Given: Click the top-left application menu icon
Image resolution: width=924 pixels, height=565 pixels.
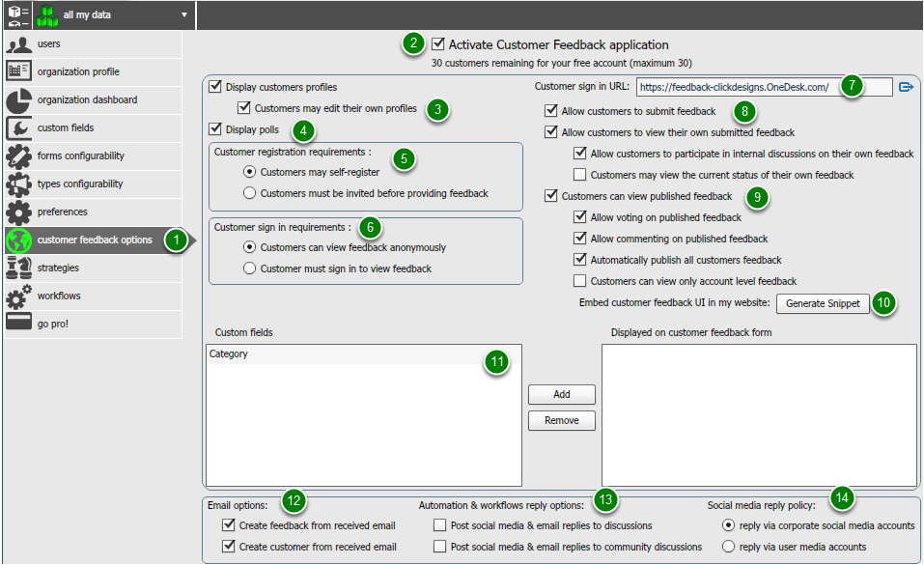Looking at the screenshot, I should pos(17,15).
